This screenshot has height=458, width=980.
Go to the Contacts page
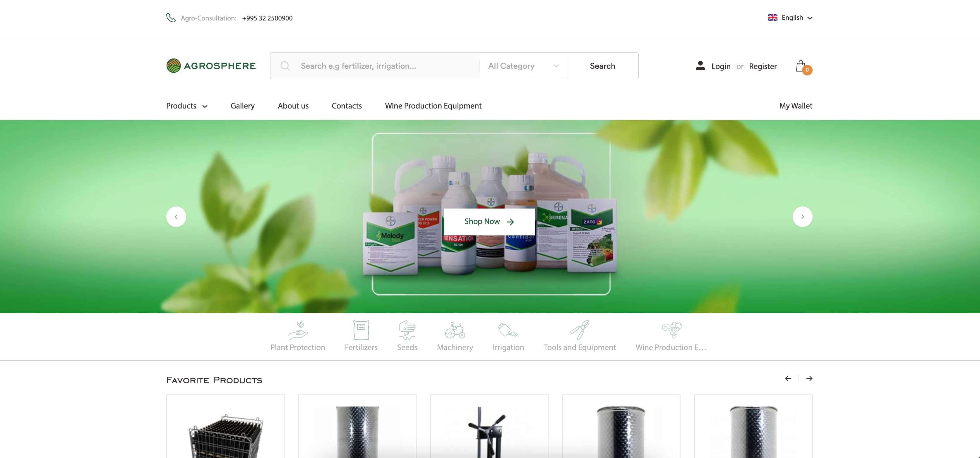click(x=347, y=106)
